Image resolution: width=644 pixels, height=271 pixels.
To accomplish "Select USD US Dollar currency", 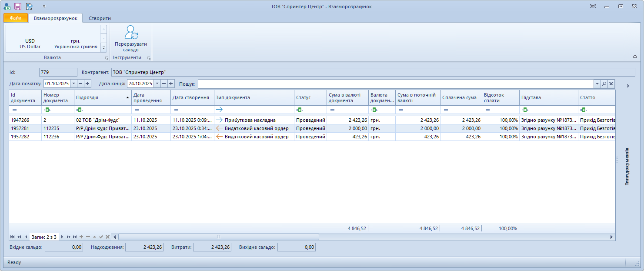I will 30,43.
